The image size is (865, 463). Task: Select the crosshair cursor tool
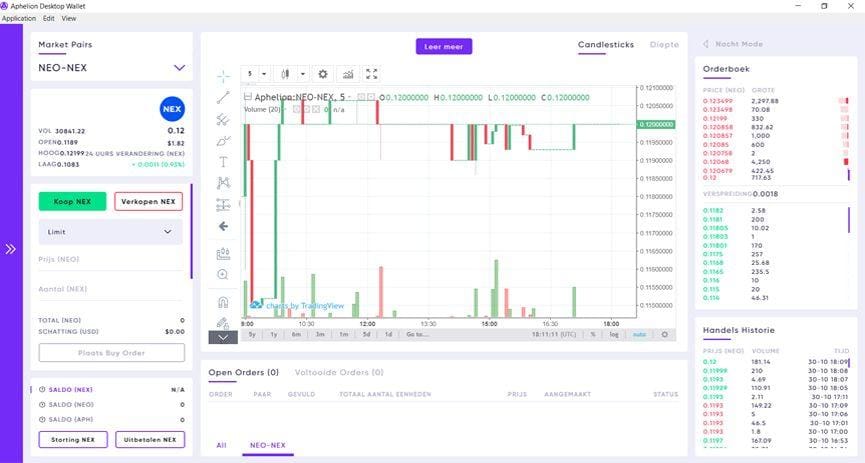tap(223, 76)
